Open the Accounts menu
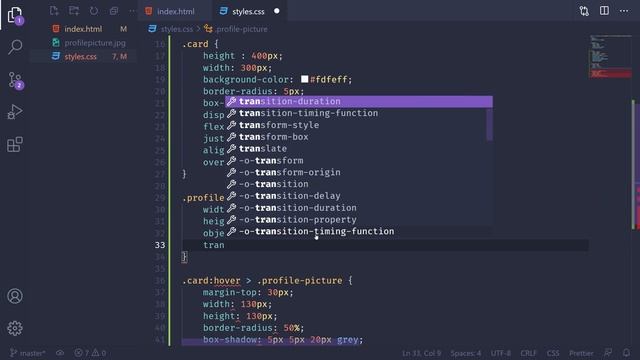Image resolution: width=640 pixels, height=360 pixels. point(15,296)
